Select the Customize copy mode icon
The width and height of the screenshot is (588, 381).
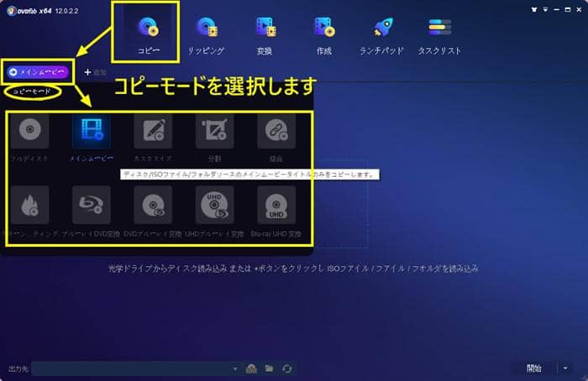point(153,132)
